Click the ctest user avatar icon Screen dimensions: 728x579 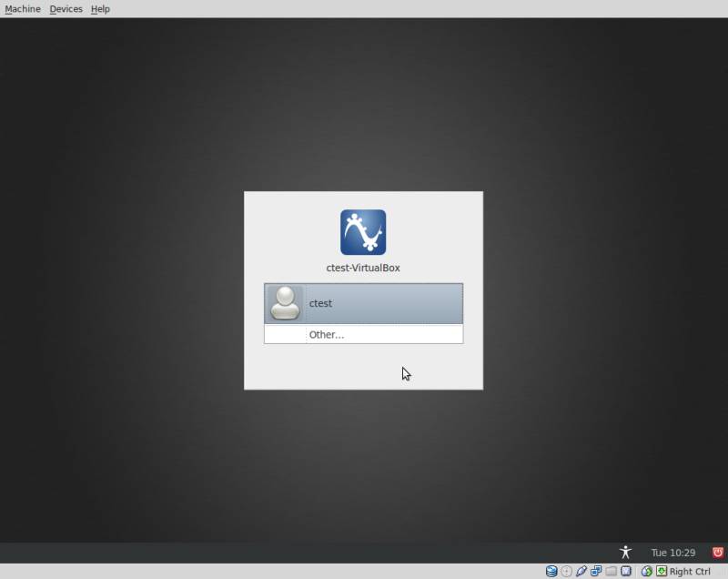coord(285,303)
